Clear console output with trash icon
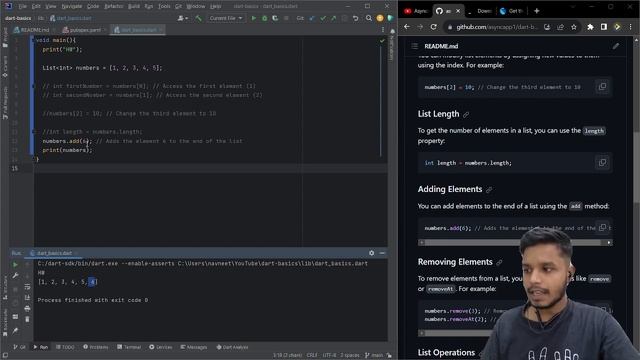 point(27,319)
